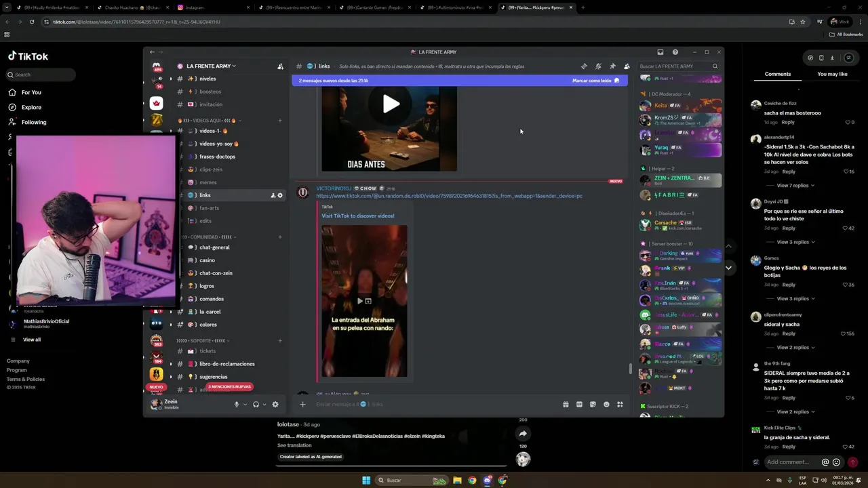This screenshot has width=868, height=488.
Task: Click TikTok floating player download icon
Action: click(x=832, y=58)
